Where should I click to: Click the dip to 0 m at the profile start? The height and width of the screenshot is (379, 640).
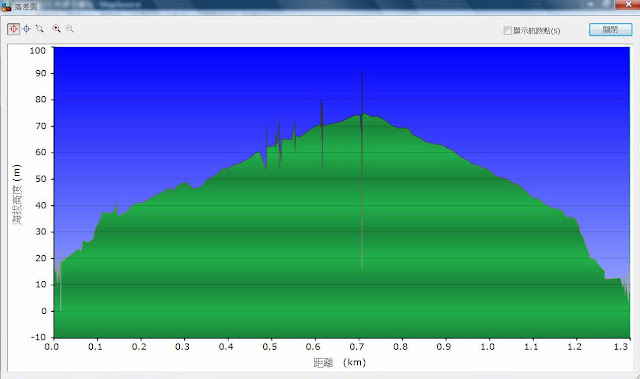click(60, 308)
